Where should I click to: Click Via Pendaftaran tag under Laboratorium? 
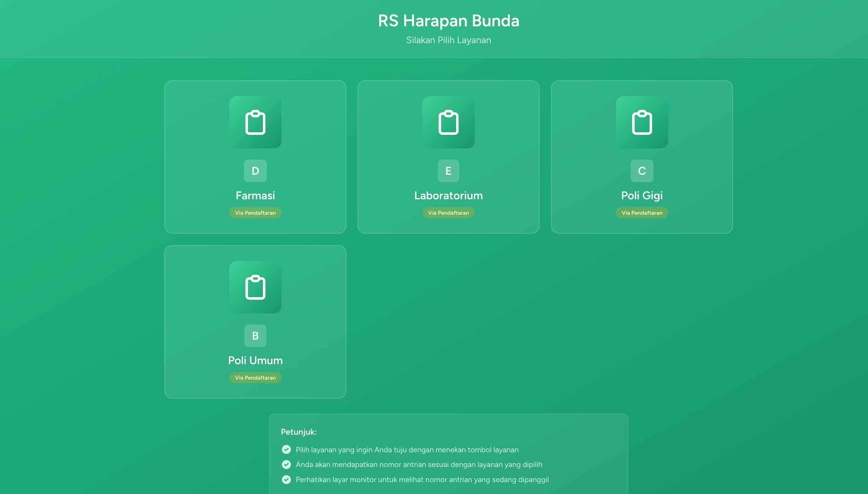pyautogui.click(x=448, y=213)
